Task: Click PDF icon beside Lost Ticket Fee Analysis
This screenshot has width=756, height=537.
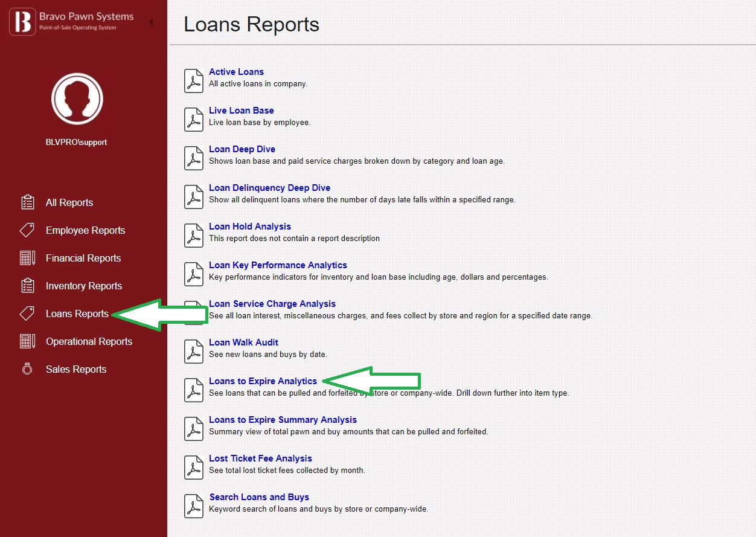Action: 193,467
